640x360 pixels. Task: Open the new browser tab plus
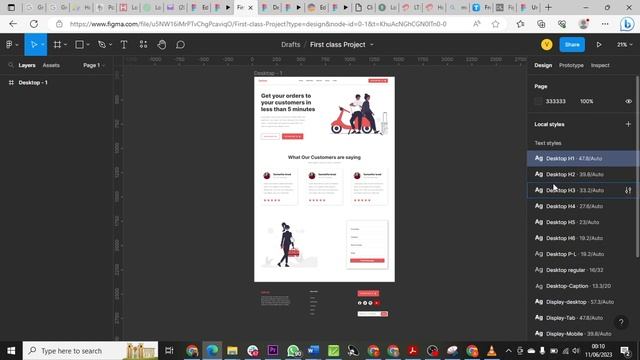pyautogui.click(x=548, y=7)
